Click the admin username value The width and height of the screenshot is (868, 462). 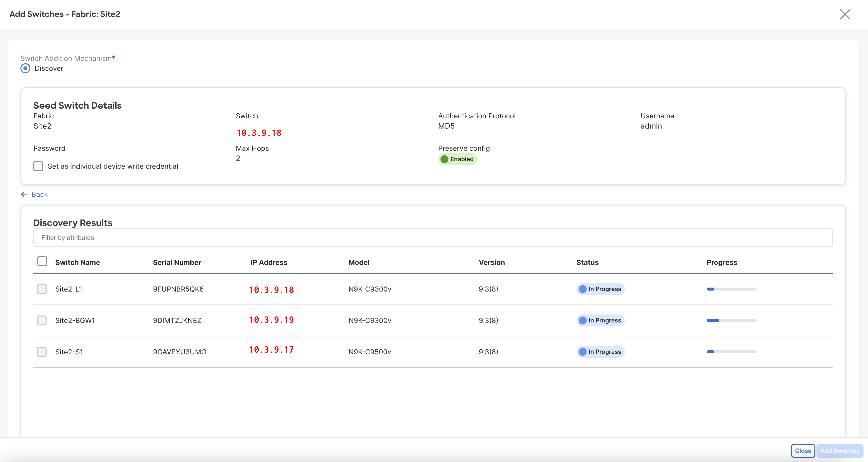pos(651,126)
